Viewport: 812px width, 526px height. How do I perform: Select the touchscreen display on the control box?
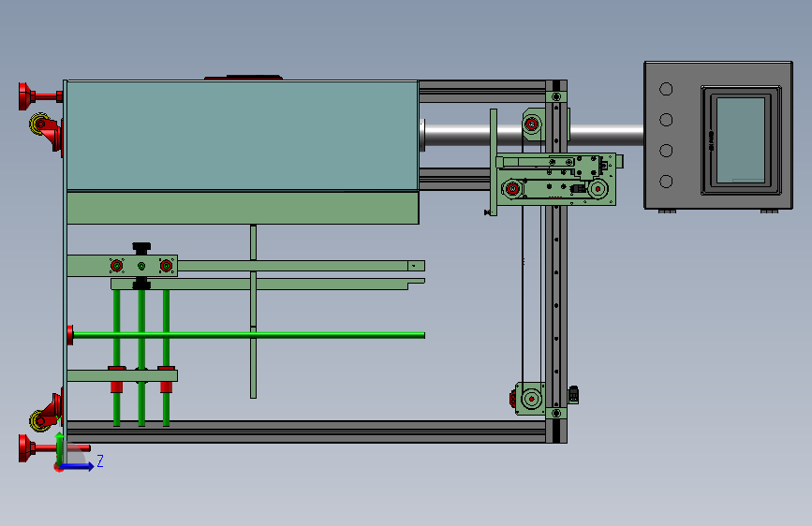tap(741, 140)
